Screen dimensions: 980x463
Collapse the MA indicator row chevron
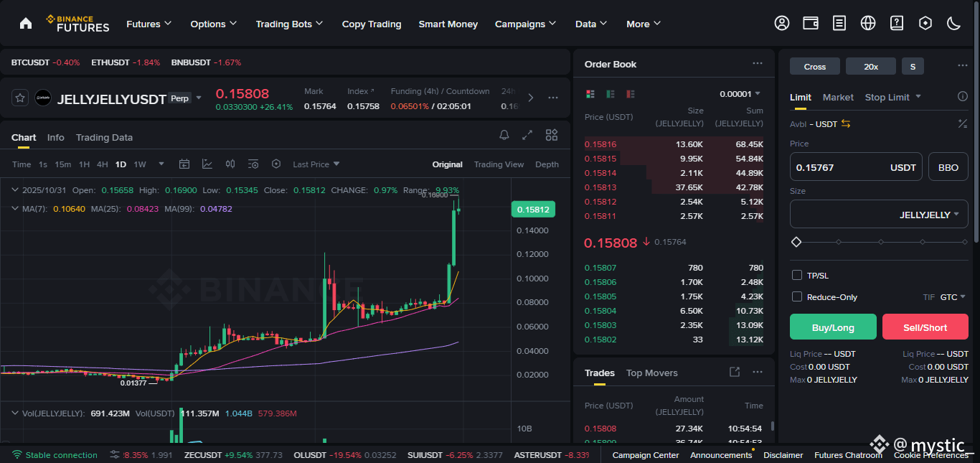pos(15,208)
